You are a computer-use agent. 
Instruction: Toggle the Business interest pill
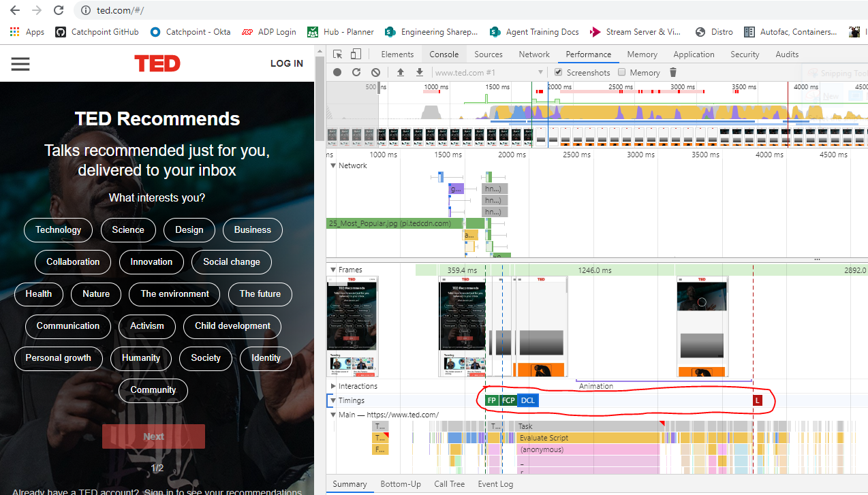coord(253,229)
